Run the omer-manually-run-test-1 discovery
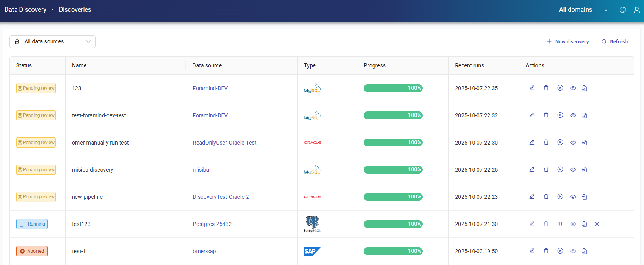 (560, 143)
